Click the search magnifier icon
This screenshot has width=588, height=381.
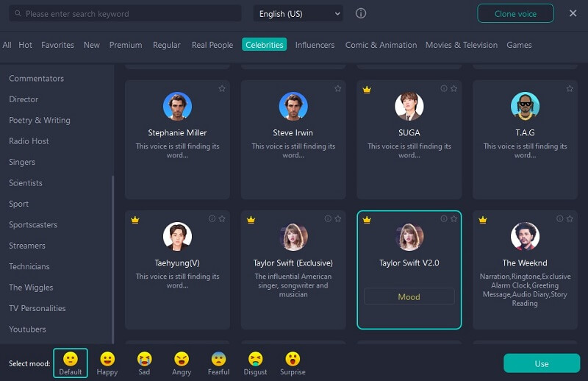tap(18, 13)
